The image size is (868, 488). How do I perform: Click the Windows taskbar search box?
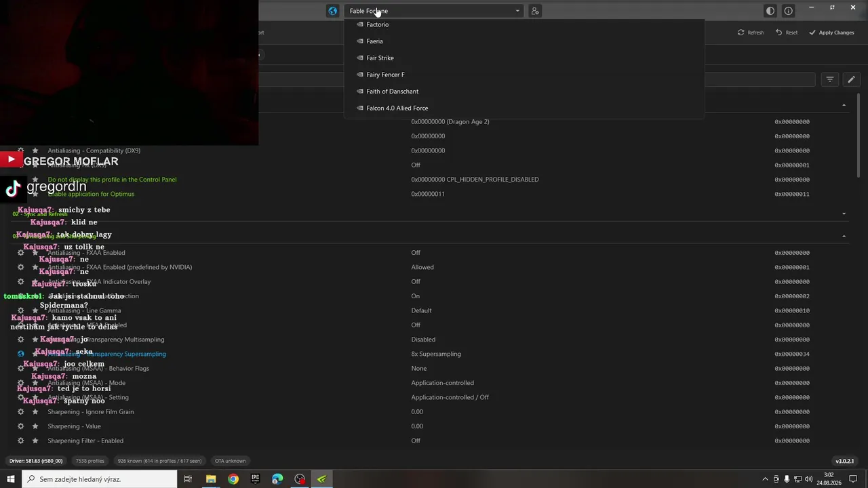(100, 479)
